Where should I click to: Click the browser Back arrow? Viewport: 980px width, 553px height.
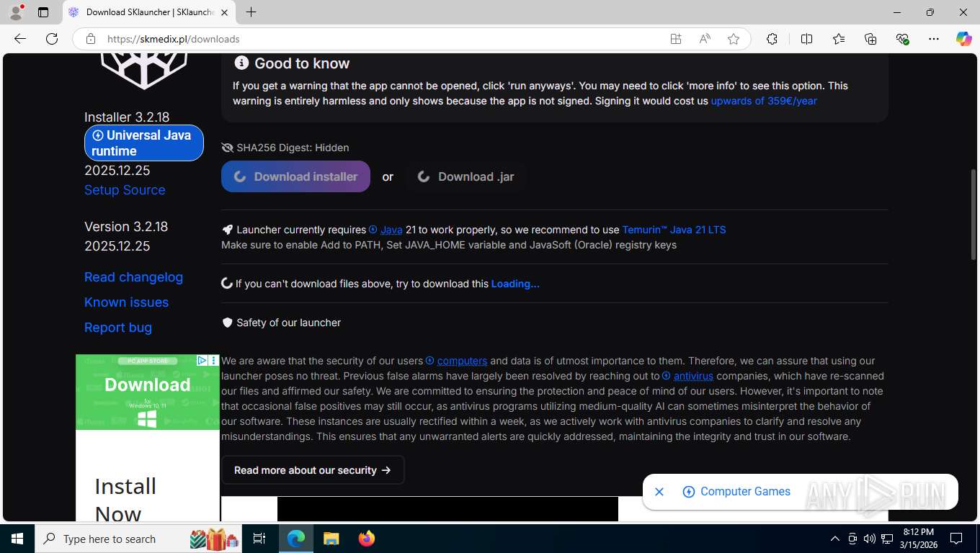pos(20,39)
